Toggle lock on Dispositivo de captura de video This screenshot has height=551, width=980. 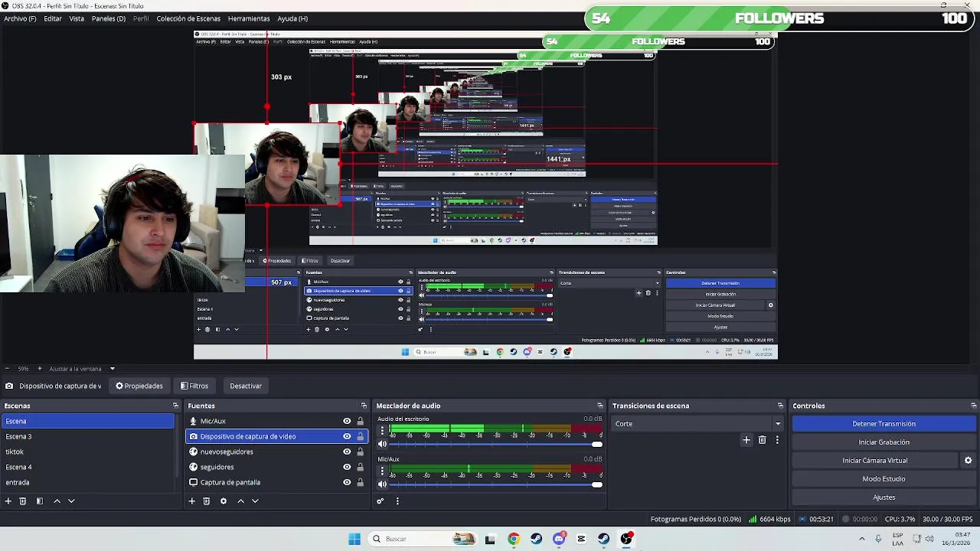pyautogui.click(x=360, y=436)
